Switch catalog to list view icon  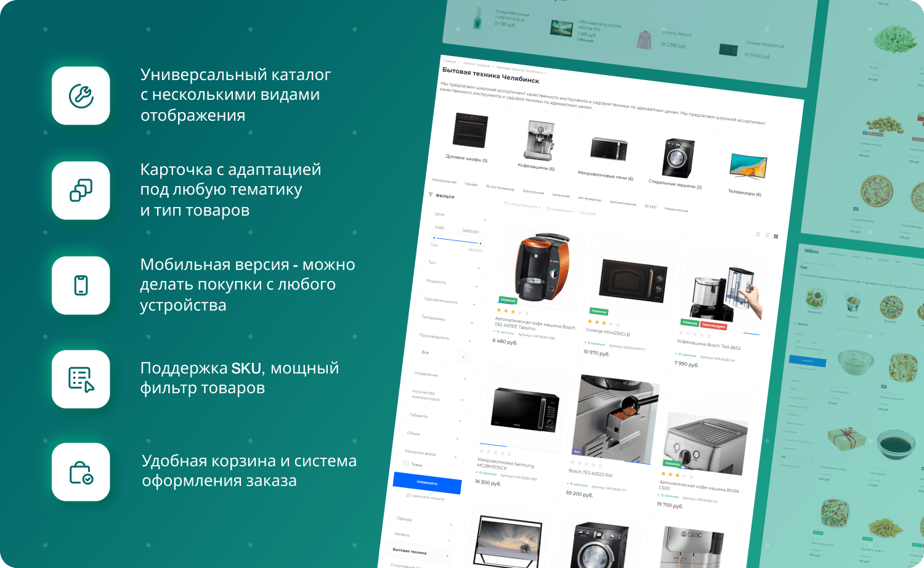758,234
